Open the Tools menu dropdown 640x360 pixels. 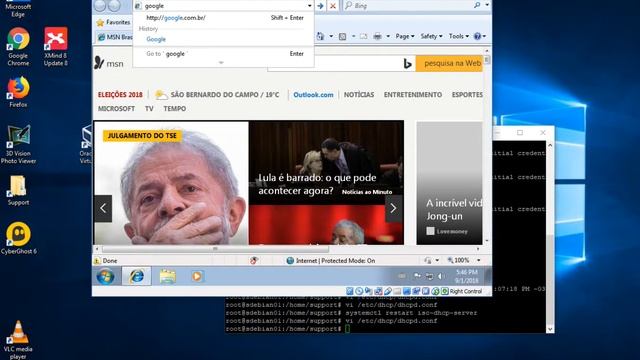point(459,36)
